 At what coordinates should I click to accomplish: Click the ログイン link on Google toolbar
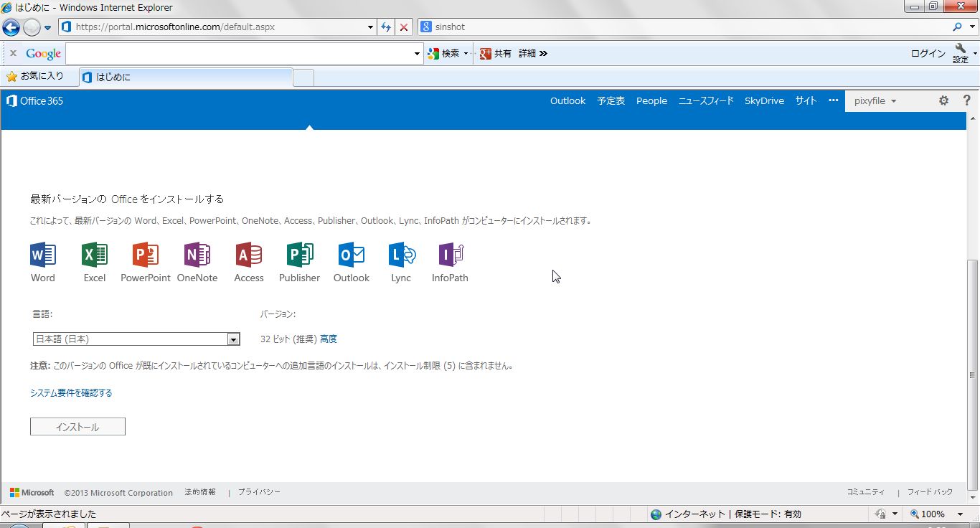(928, 53)
